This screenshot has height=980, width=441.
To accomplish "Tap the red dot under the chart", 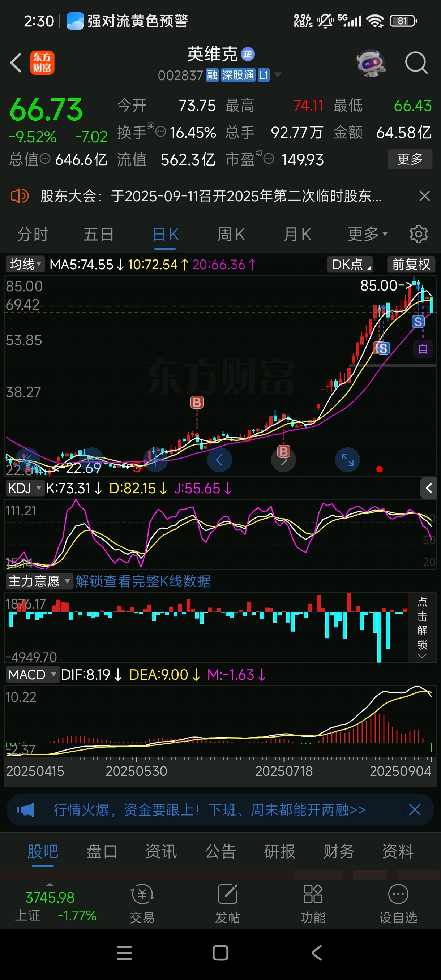I will click(379, 469).
